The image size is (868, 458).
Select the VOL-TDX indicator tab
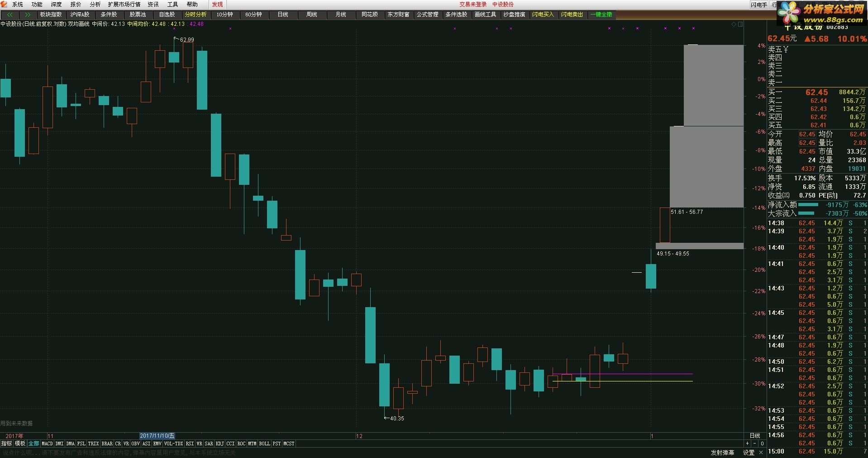pyautogui.click(x=173, y=444)
